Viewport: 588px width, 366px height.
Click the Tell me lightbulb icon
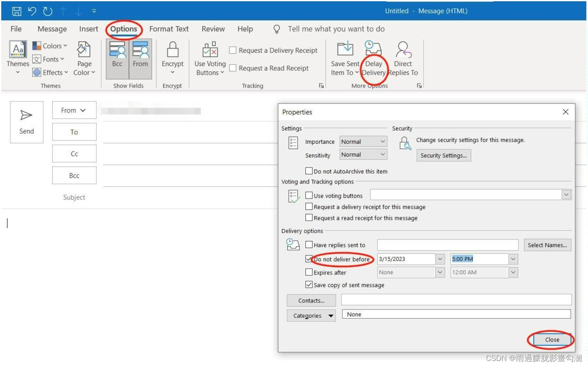pyautogui.click(x=277, y=29)
